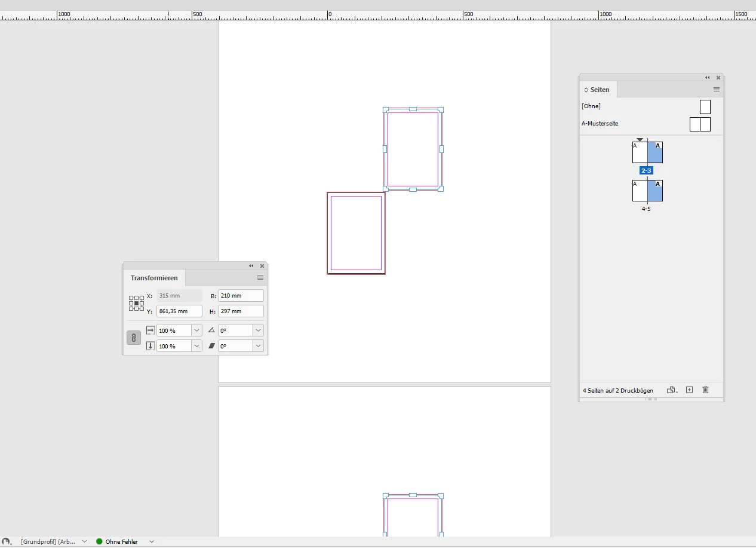Click the vertical scale 100 % field

(x=174, y=345)
